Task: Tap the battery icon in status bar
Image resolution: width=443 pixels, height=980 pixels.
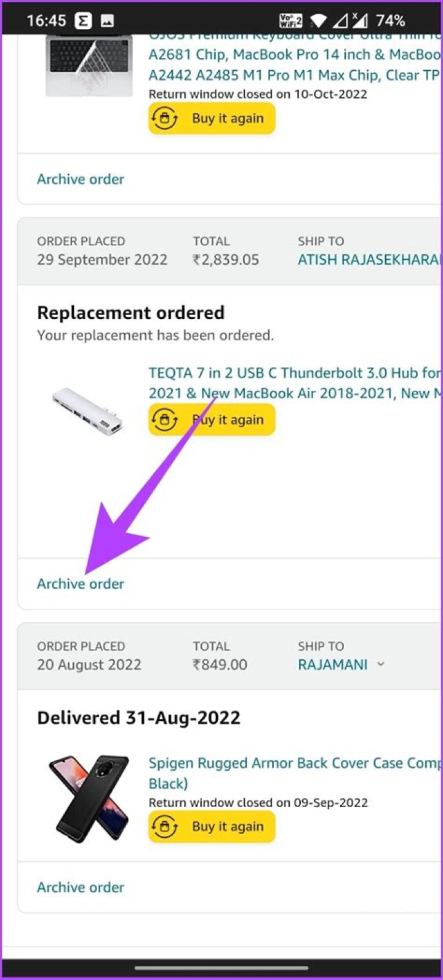Action: click(390, 20)
